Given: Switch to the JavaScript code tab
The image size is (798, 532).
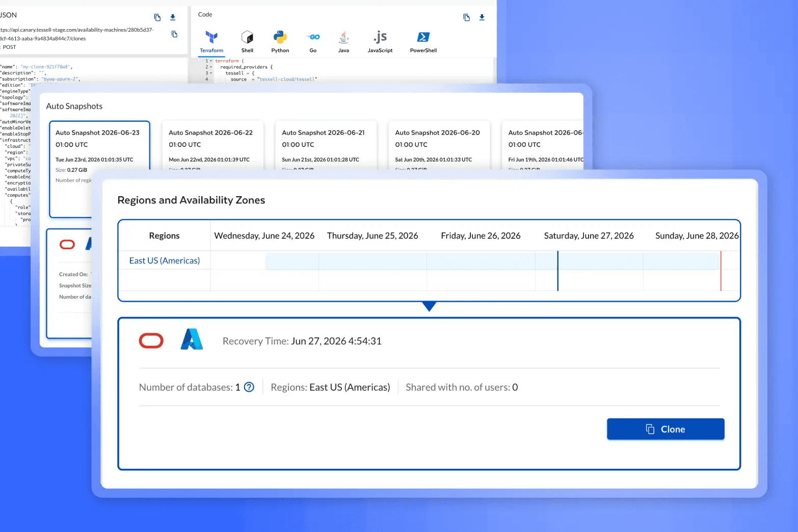Looking at the screenshot, I should (380, 42).
